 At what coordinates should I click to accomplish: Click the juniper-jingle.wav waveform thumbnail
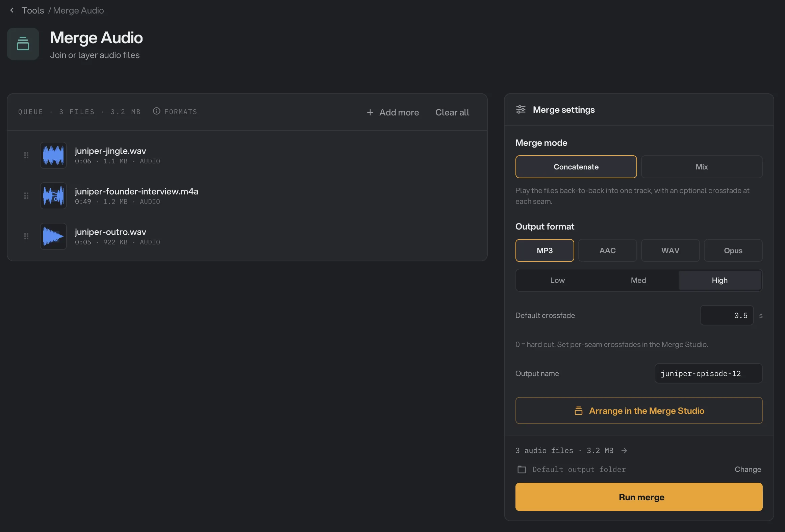[x=53, y=155]
